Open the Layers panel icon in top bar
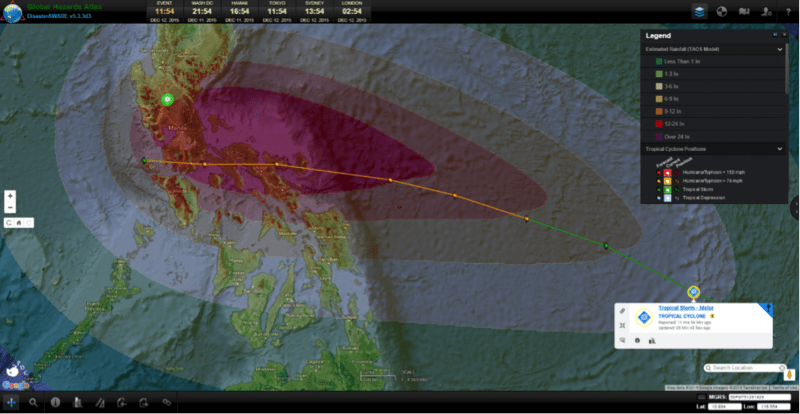Image resolution: width=800 pixels, height=414 pixels. [699, 11]
